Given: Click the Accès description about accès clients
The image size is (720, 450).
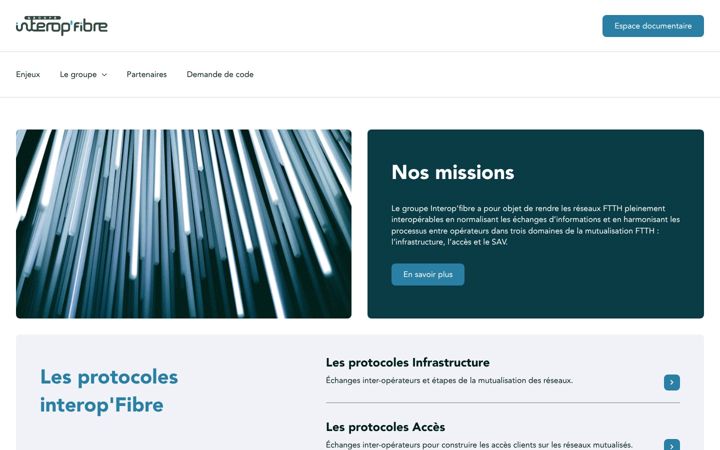Looking at the screenshot, I should click(479, 444).
